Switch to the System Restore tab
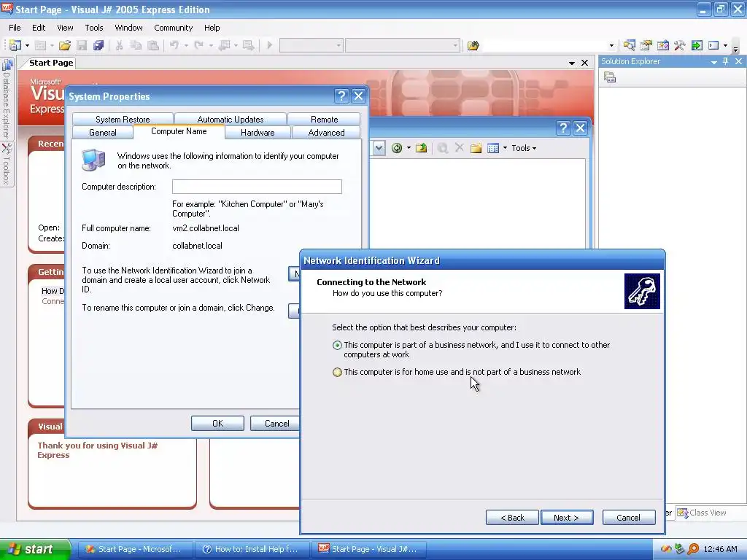747x560 pixels. pyautogui.click(x=123, y=119)
